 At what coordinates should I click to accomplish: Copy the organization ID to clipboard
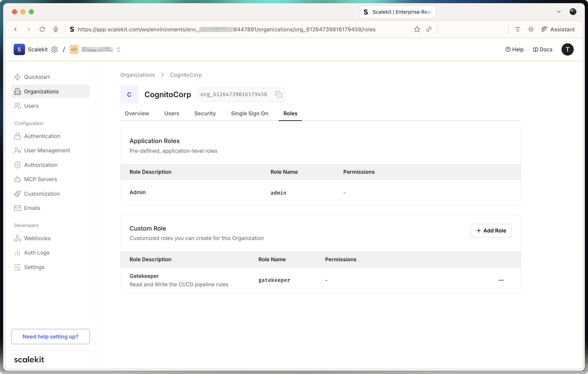pos(279,94)
